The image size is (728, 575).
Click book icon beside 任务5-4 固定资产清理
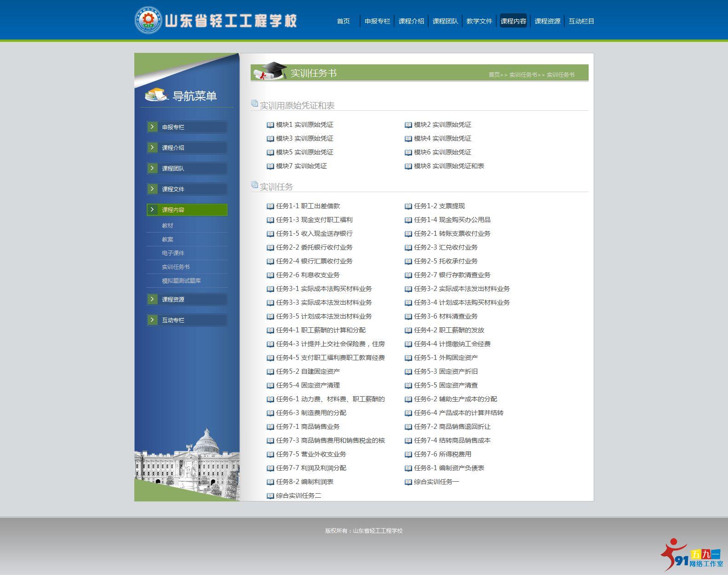tap(270, 386)
